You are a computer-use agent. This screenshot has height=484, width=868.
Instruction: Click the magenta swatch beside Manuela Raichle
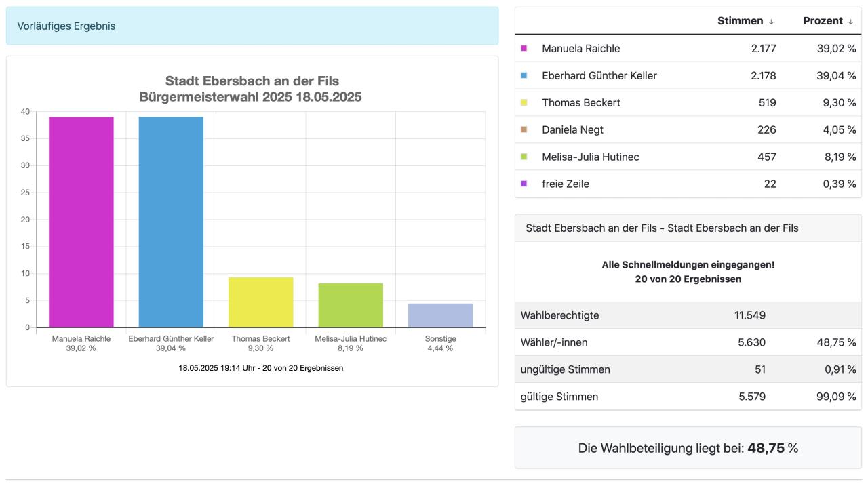point(524,48)
